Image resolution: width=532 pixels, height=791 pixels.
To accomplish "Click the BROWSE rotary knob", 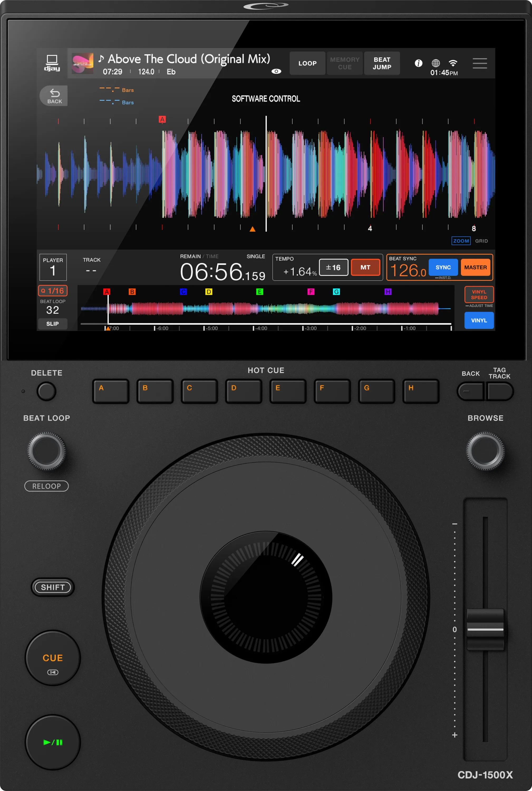I will coord(485,451).
